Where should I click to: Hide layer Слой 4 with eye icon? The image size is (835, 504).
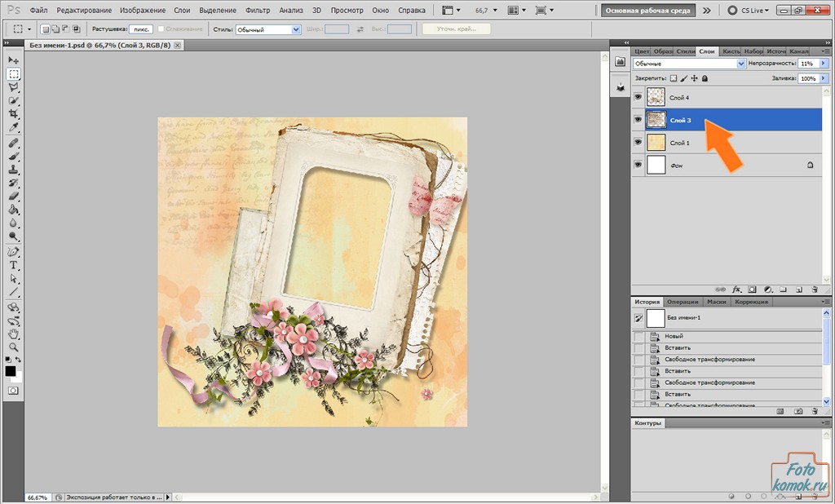pyautogui.click(x=638, y=98)
